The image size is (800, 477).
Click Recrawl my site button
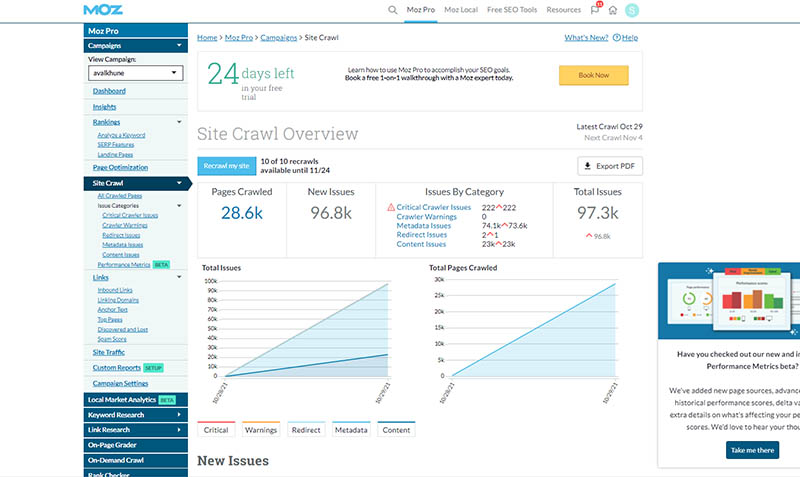click(x=227, y=166)
